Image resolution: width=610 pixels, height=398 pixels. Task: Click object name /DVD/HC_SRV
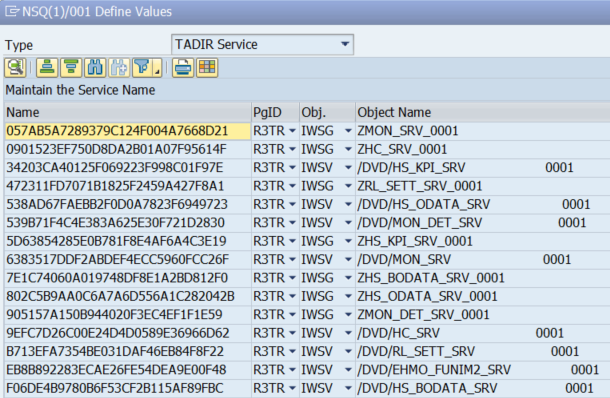click(x=398, y=333)
